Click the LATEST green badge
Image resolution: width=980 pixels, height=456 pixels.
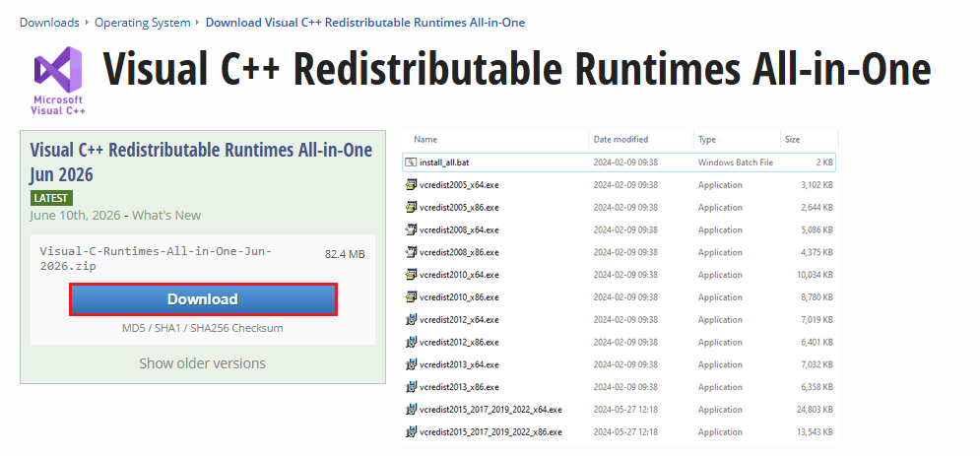tap(51, 198)
